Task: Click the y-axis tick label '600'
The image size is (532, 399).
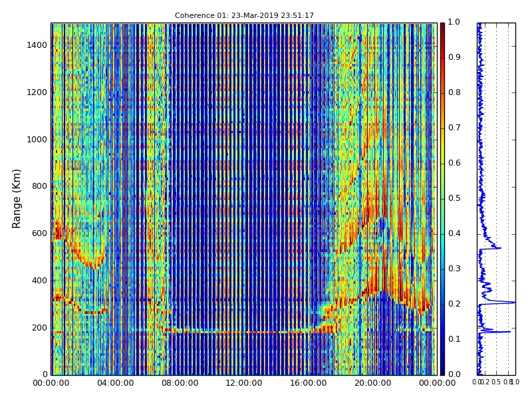Action: click(x=39, y=233)
